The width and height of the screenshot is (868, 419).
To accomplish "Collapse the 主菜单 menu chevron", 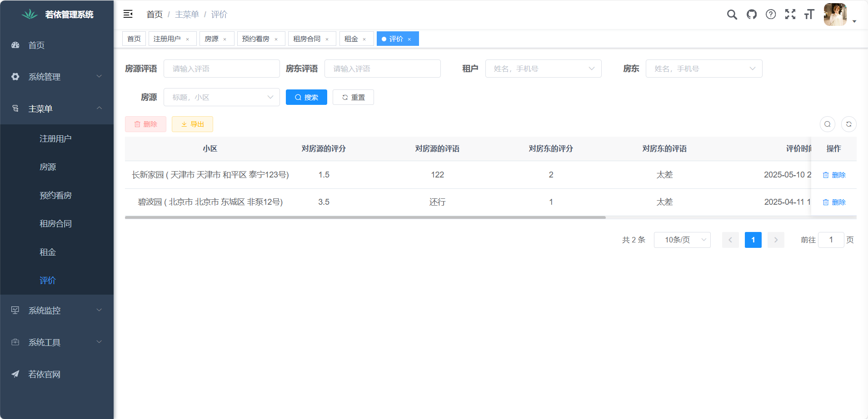I will [99, 108].
